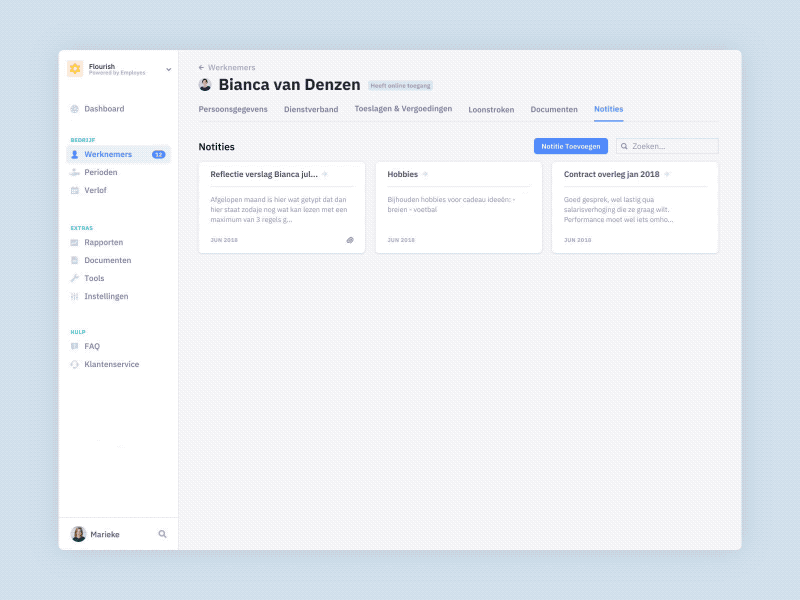The image size is (800, 600).
Task: Click the Verlof calendar icon
Action: point(74,190)
